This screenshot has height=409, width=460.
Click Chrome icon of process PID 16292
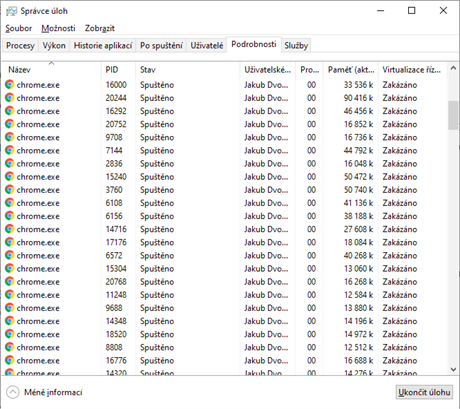[10, 111]
